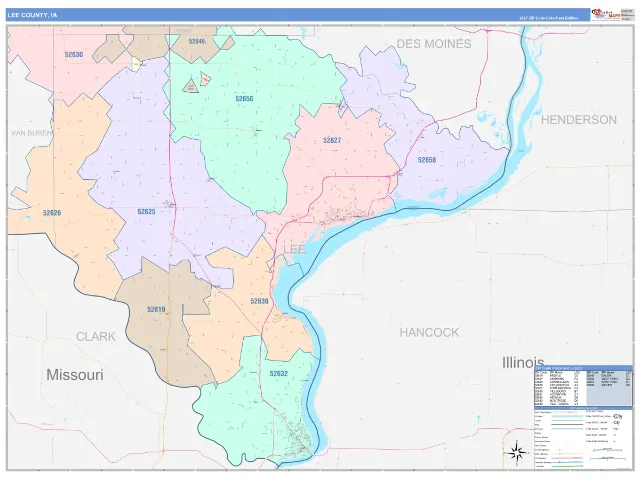Click the Illinois state label

[523, 362]
